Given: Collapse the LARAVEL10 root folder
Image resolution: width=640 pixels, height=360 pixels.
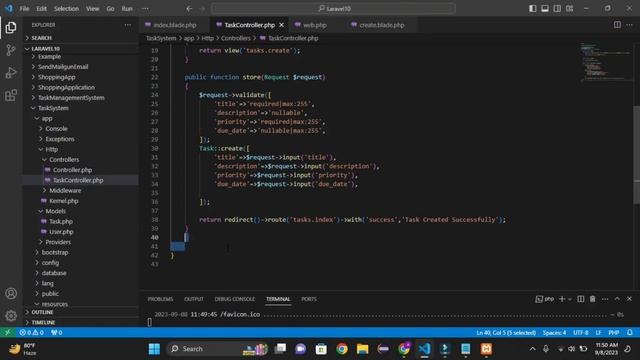Looking at the screenshot, I should point(45,49).
